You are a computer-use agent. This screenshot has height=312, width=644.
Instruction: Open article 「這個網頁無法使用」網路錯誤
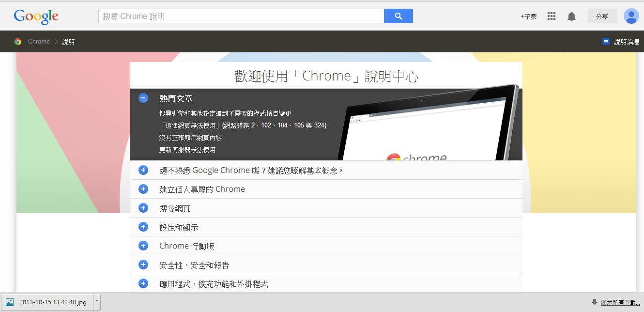click(x=243, y=125)
